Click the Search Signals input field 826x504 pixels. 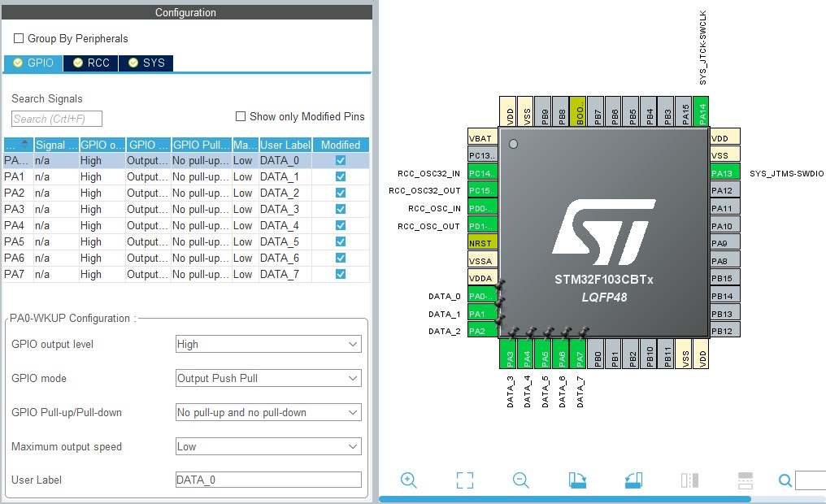pos(57,119)
